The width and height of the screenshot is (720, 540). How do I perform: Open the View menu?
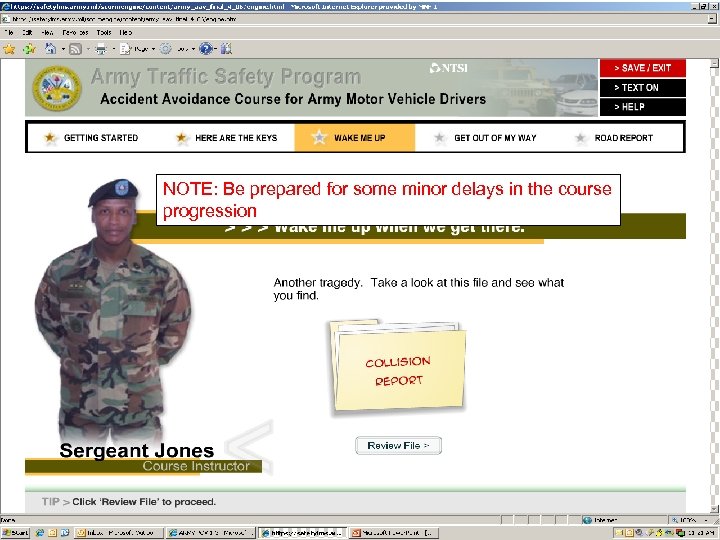click(x=47, y=33)
